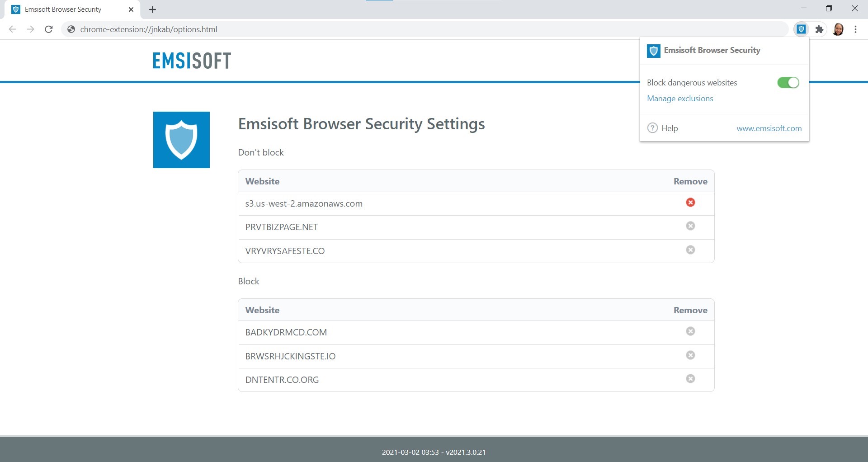The height and width of the screenshot is (462, 868).
Task: Reload the current page
Action: tap(48, 29)
